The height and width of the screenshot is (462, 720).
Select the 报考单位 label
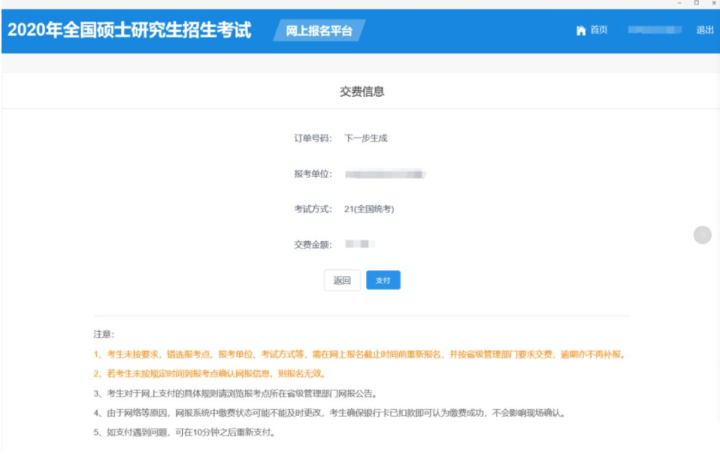pyautogui.click(x=313, y=174)
